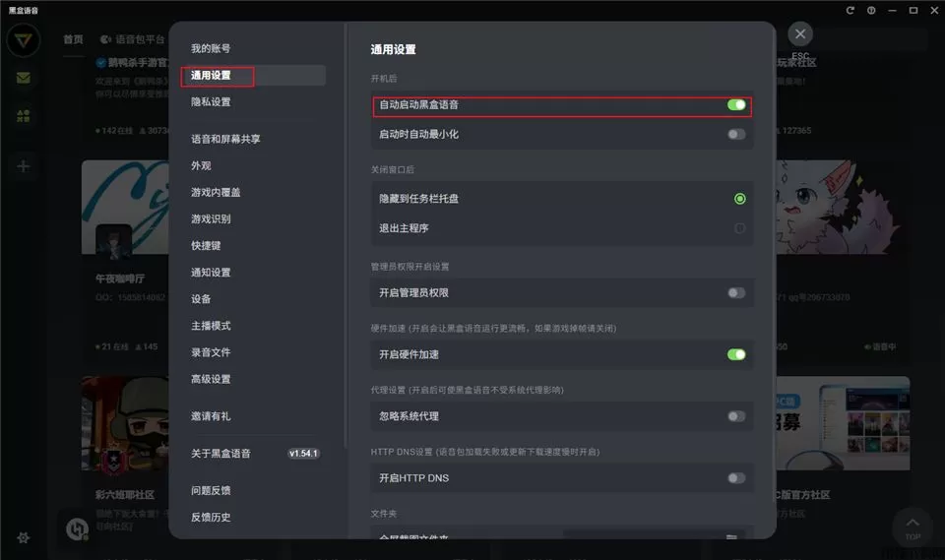Open the apps grid icon in sidebar
945x560 pixels.
(24, 116)
